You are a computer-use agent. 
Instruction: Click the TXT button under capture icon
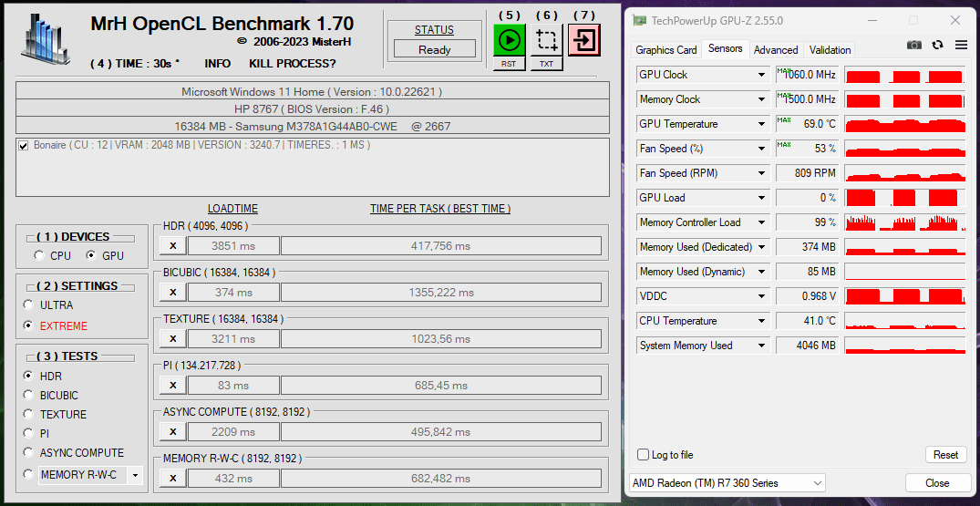point(546,64)
